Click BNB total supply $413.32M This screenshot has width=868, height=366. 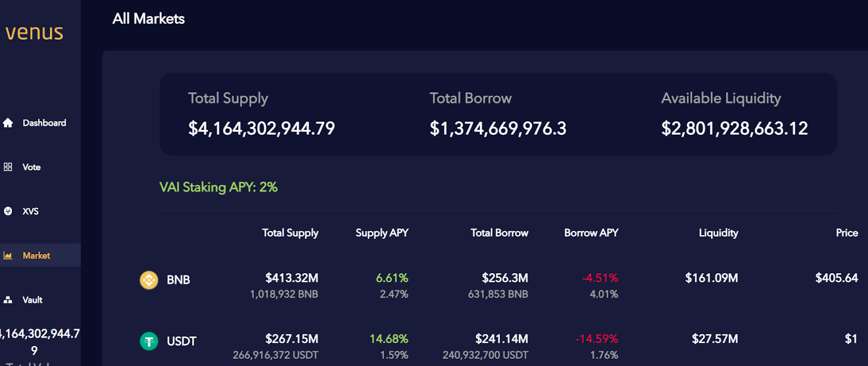click(x=292, y=278)
